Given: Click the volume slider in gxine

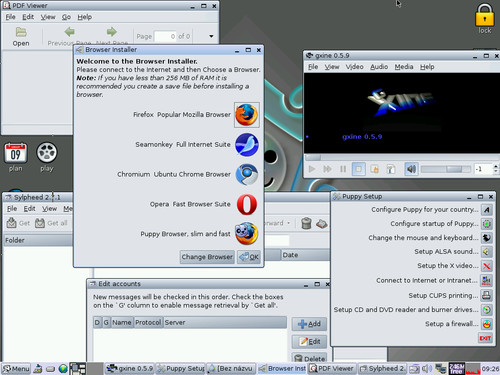Looking at the screenshot, I should pos(446,169).
